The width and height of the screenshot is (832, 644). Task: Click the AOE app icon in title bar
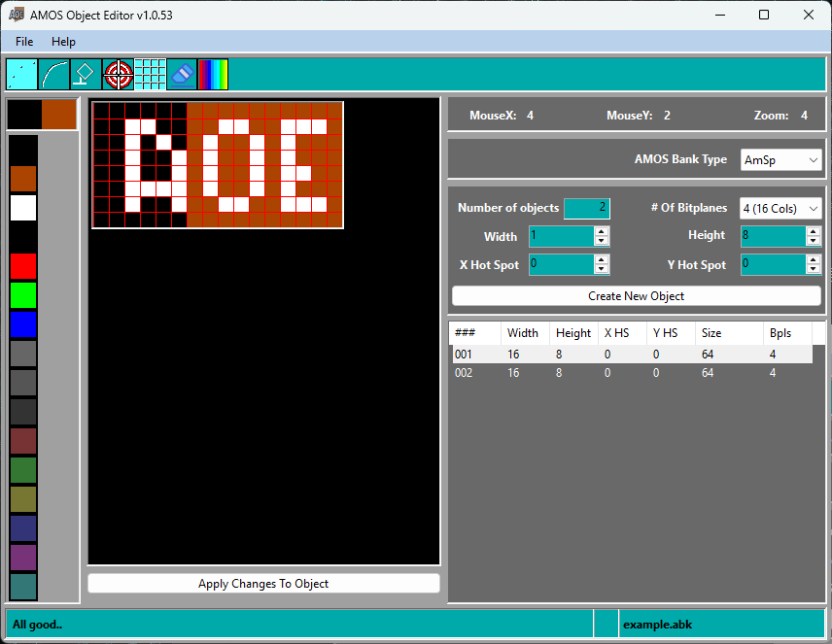pos(17,15)
